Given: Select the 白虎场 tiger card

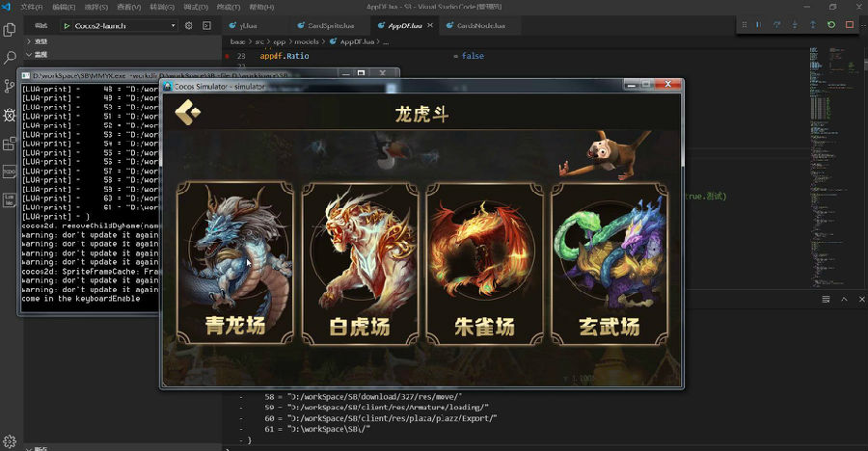Looking at the screenshot, I should 360,263.
